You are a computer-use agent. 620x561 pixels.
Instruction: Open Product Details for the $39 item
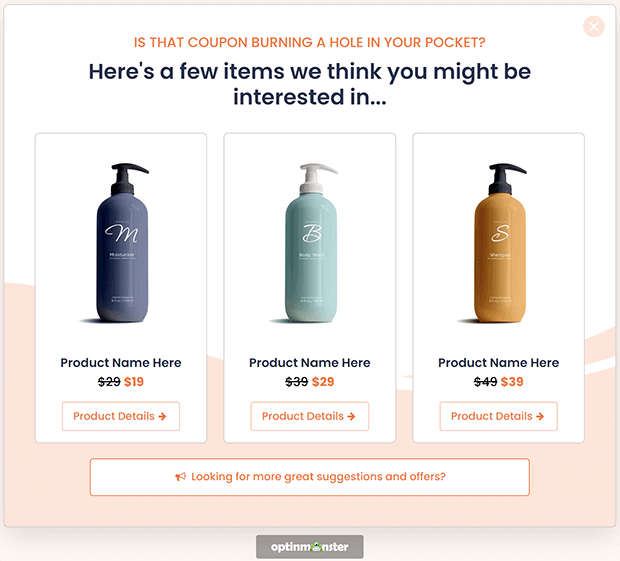[x=498, y=416]
